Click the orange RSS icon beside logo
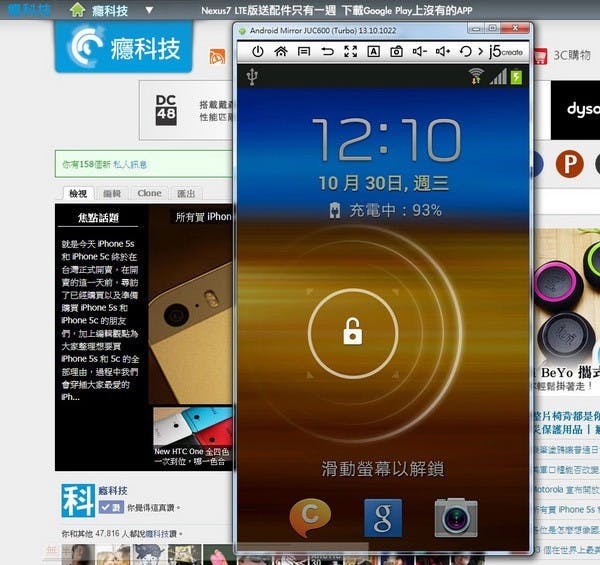The height and width of the screenshot is (565, 600). (x=217, y=57)
